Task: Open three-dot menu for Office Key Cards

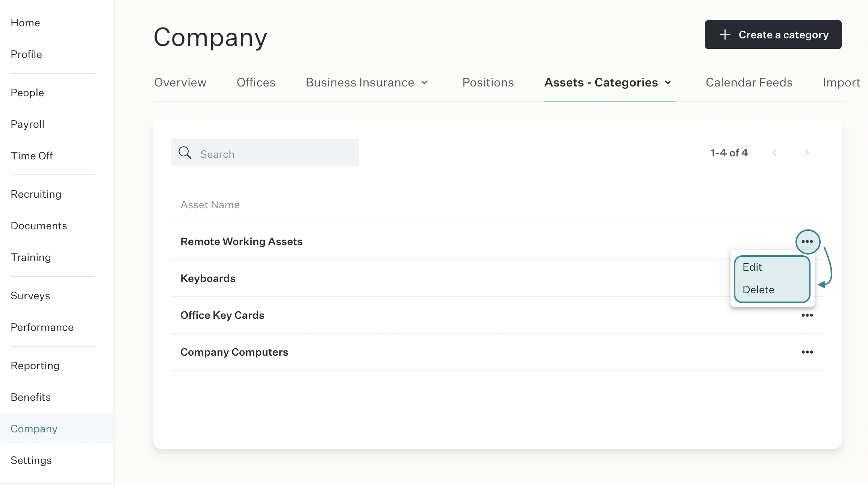Action: tap(807, 315)
